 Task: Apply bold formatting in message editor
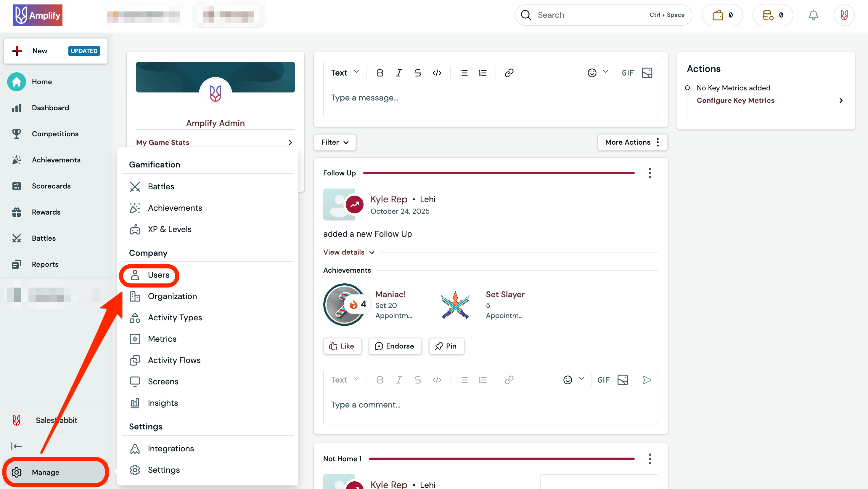coord(380,73)
